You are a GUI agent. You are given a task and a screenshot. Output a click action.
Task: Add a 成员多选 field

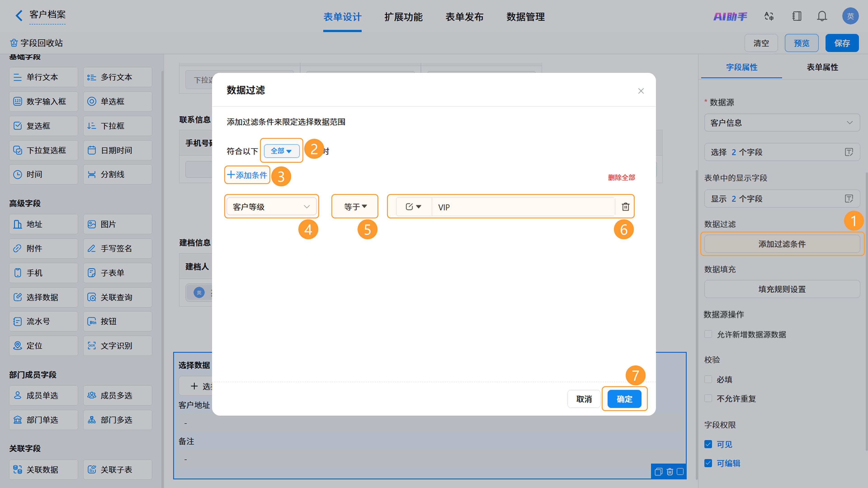tap(118, 395)
